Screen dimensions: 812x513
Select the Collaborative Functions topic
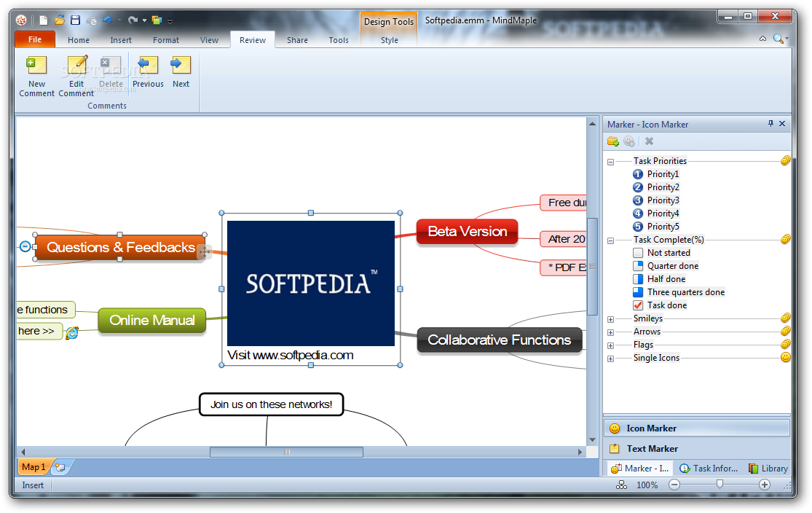click(x=499, y=340)
